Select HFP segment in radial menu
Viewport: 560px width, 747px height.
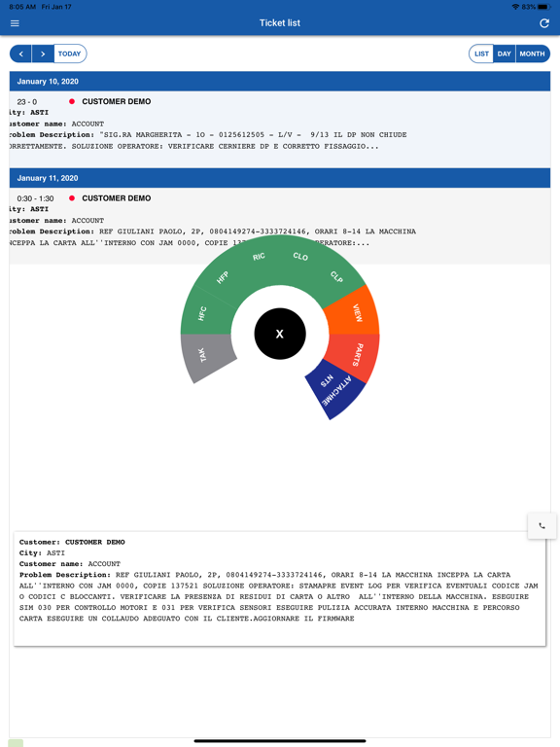(x=223, y=277)
